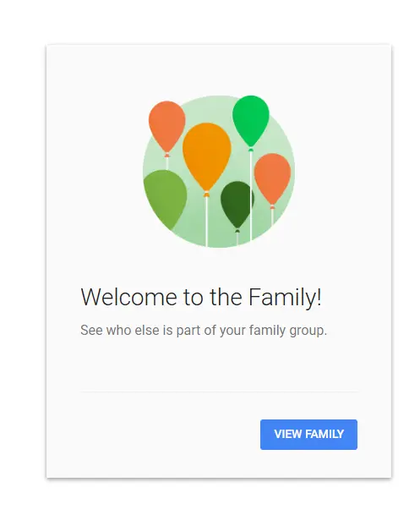Viewport: 420px width, 526px height.
Task: Click the coral balloon on the illustration's right
Action: [x=272, y=178]
